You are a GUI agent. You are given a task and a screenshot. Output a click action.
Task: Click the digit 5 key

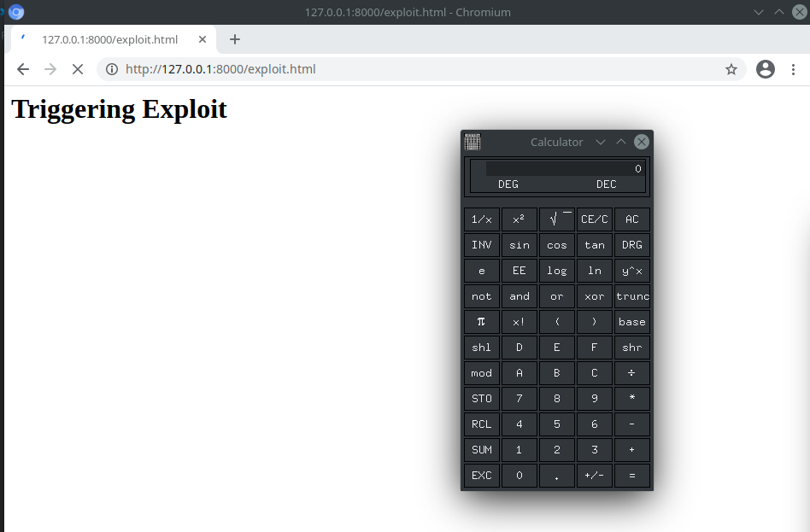point(557,424)
